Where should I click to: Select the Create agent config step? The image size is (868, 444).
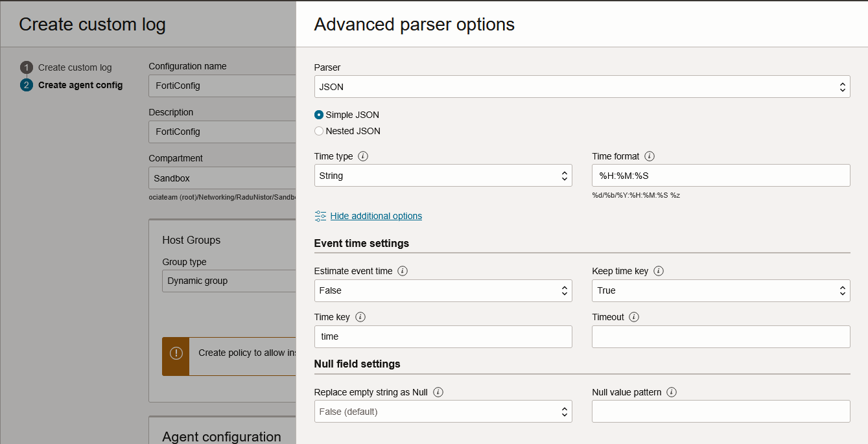(80, 85)
